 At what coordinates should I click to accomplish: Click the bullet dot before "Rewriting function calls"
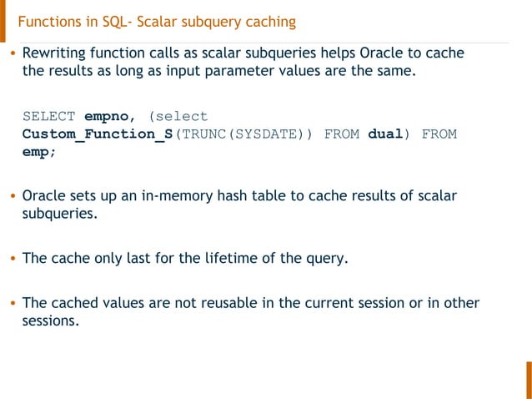pos(12,54)
